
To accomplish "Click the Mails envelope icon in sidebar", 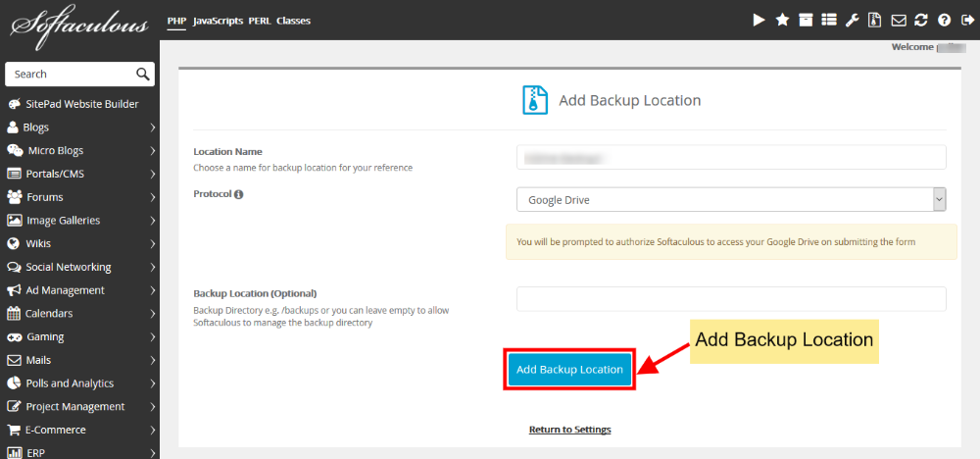I will pyautogui.click(x=14, y=360).
